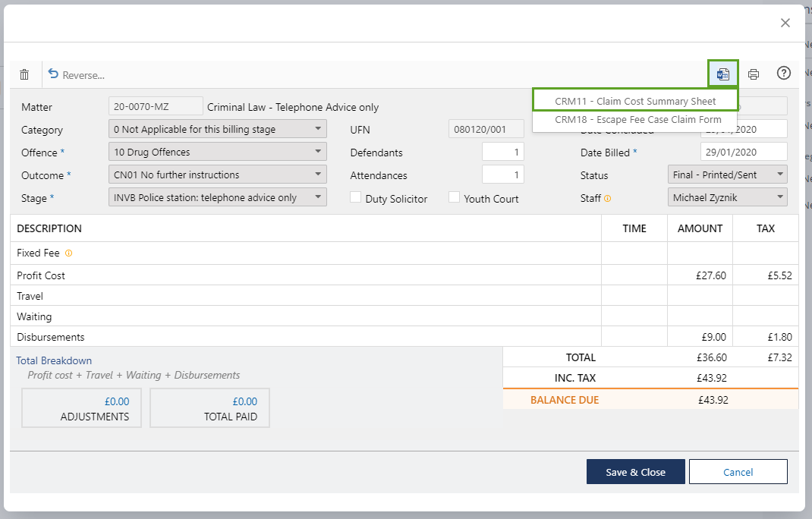Open the Stage dropdown
The width and height of the screenshot is (812, 519).
pos(218,197)
